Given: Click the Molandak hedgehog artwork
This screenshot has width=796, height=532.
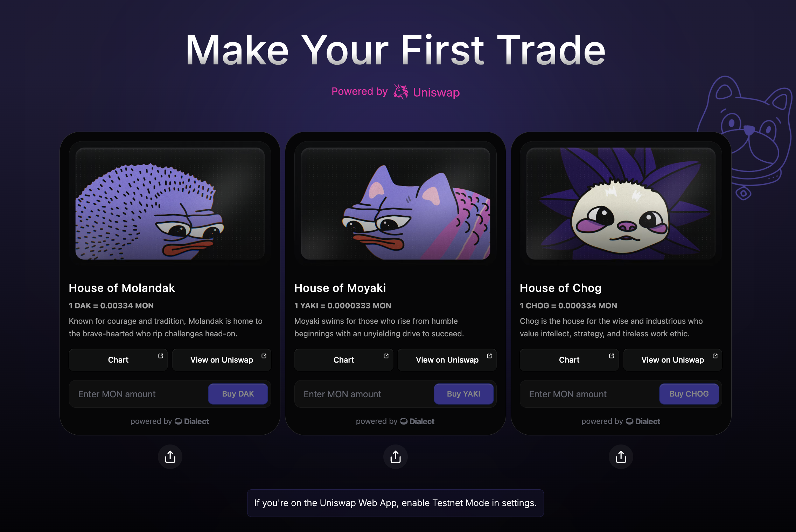Looking at the screenshot, I should (x=170, y=204).
